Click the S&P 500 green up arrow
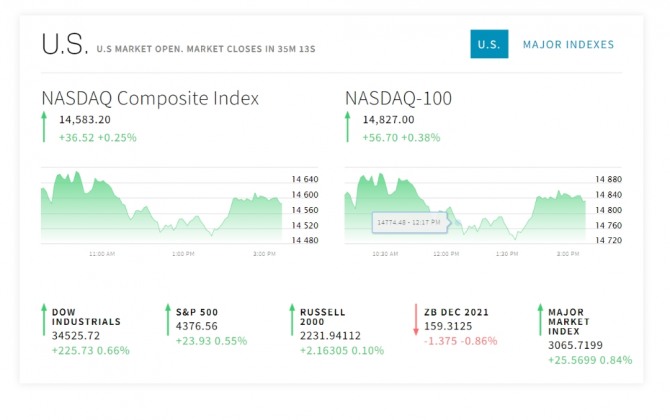The image size is (670, 420). click(x=168, y=319)
